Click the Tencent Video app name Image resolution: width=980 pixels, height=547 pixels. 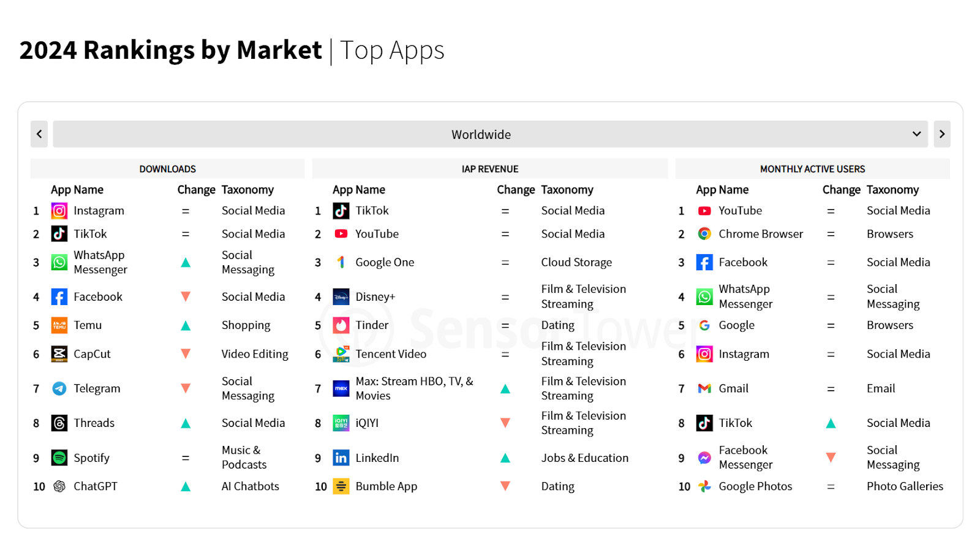[x=391, y=354]
